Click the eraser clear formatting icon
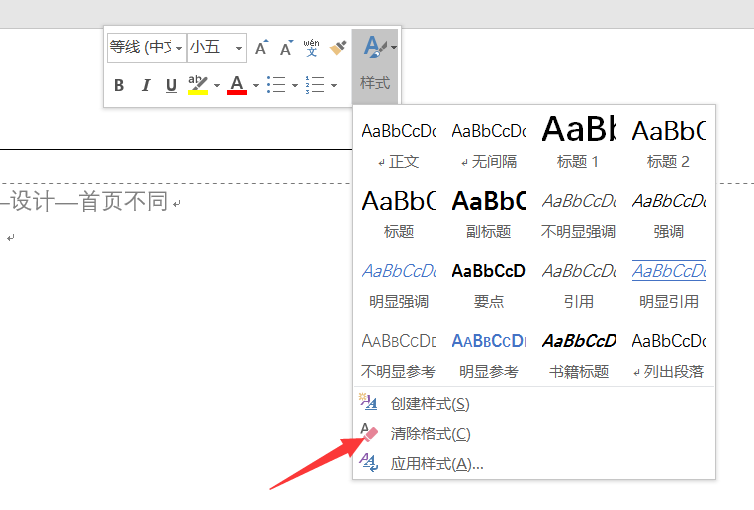This screenshot has height=510, width=754. point(369,432)
